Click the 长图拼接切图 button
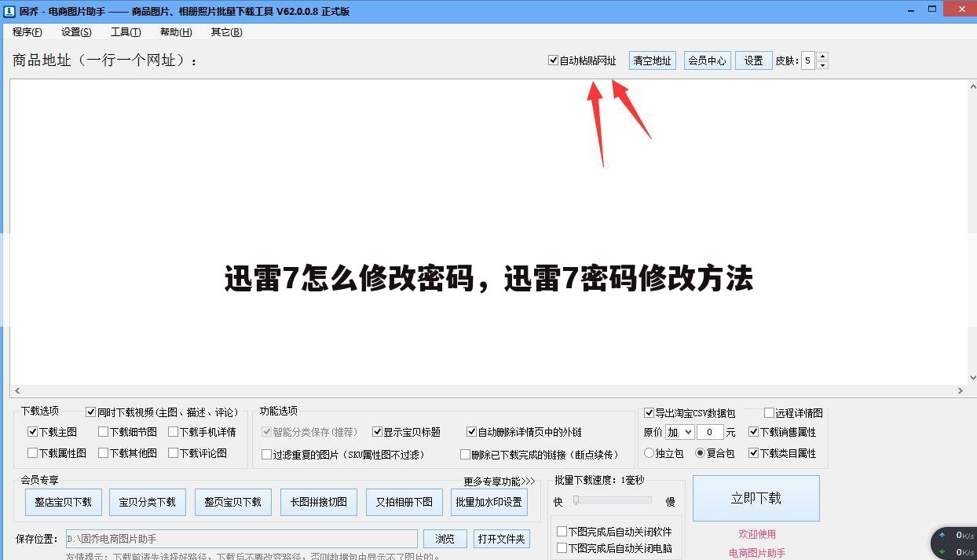Viewport: 977px width, 560px height. [318, 502]
